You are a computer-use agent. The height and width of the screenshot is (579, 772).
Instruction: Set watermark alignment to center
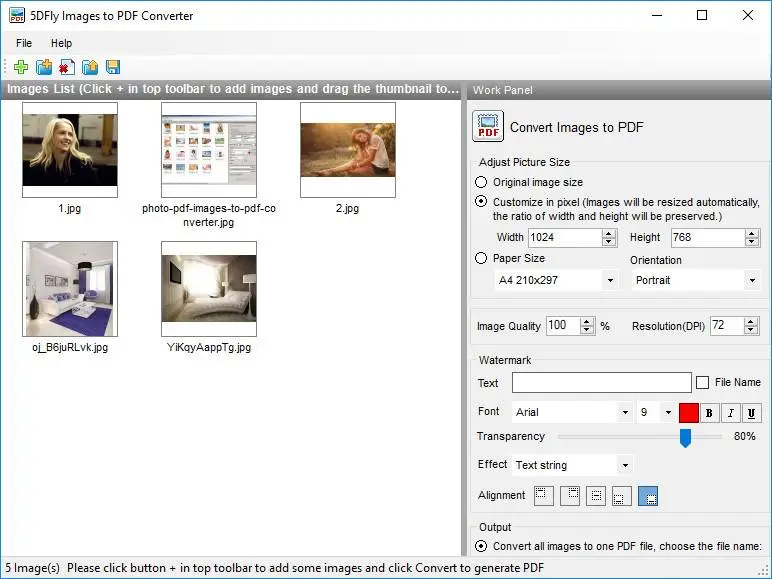click(x=596, y=496)
